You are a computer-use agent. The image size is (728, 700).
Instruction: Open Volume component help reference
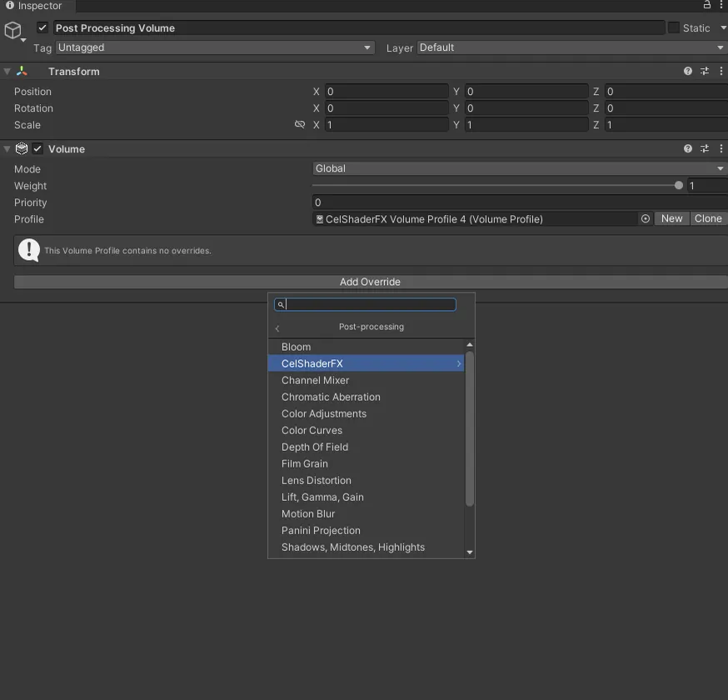[688, 148]
